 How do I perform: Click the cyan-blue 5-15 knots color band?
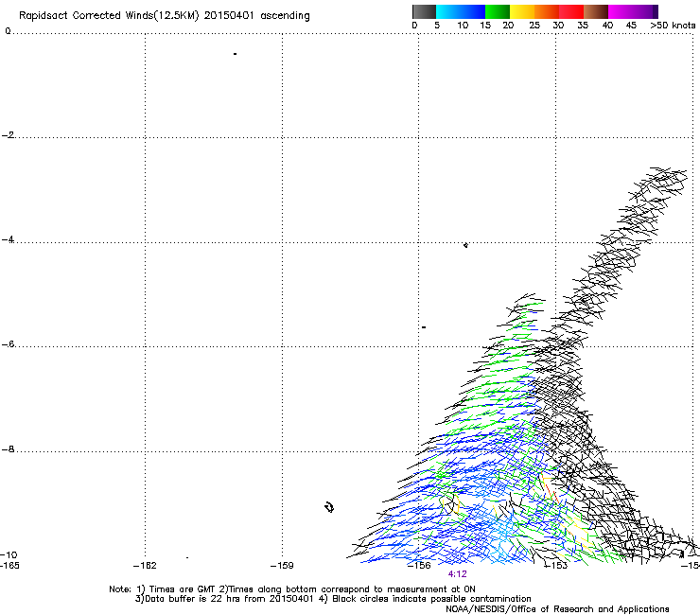pos(461,11)
